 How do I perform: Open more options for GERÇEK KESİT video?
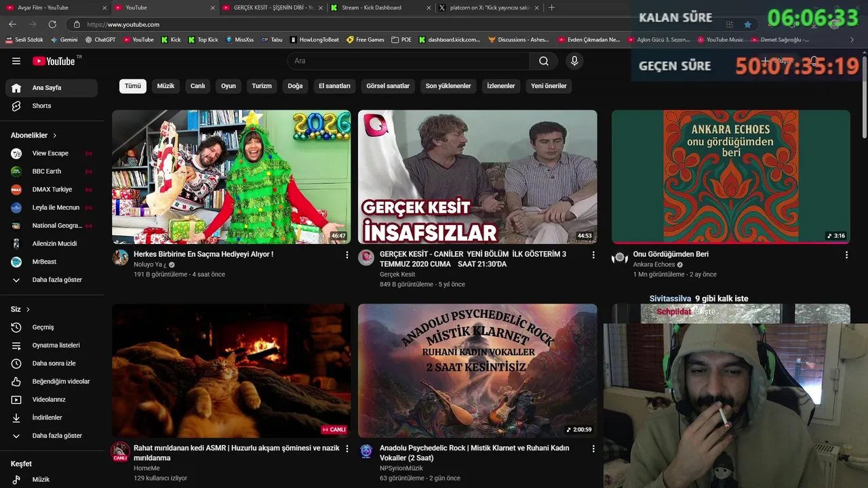coord(593,255)
